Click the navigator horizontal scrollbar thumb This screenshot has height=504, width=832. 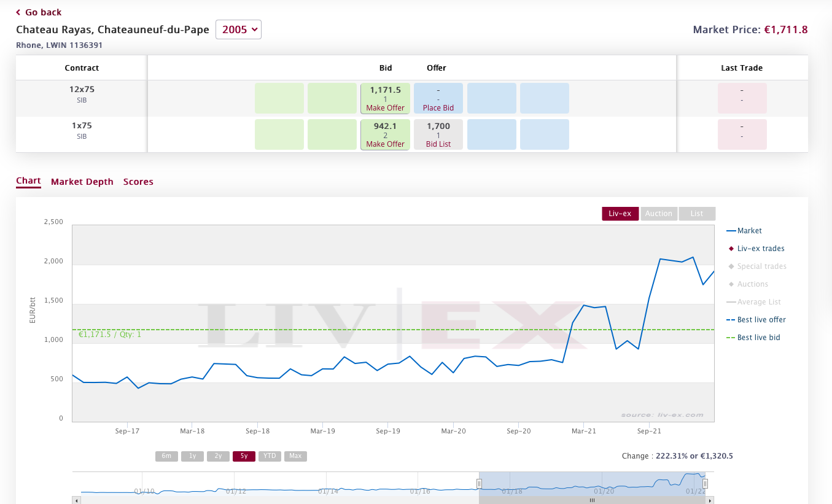(x=592, y=500)
